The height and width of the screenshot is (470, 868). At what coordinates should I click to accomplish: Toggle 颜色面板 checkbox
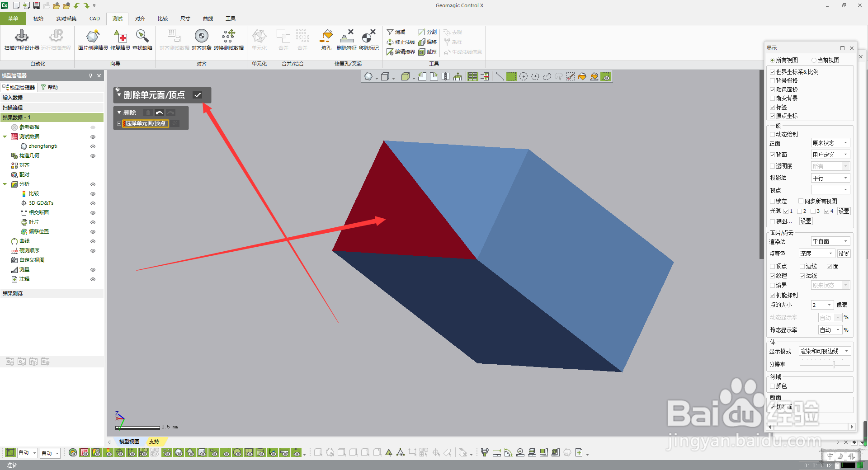(773, 89)
